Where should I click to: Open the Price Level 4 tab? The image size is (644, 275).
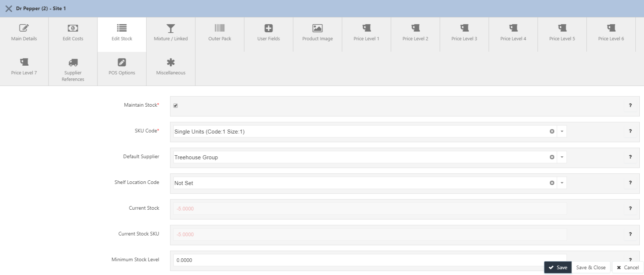[x=513, y=34]
